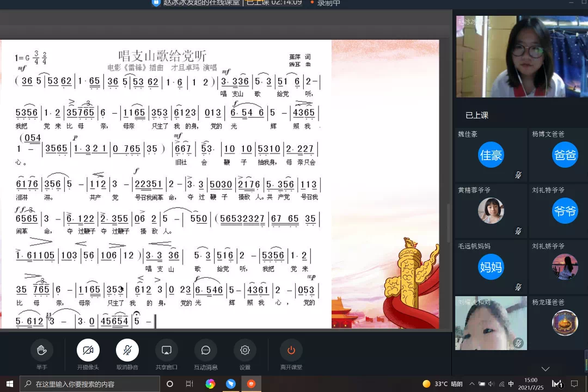The height and width of the screenshot is (392, 588).
Task: Select the 毛远帆妈妈 participant avatar
Action: coord(491,267)
